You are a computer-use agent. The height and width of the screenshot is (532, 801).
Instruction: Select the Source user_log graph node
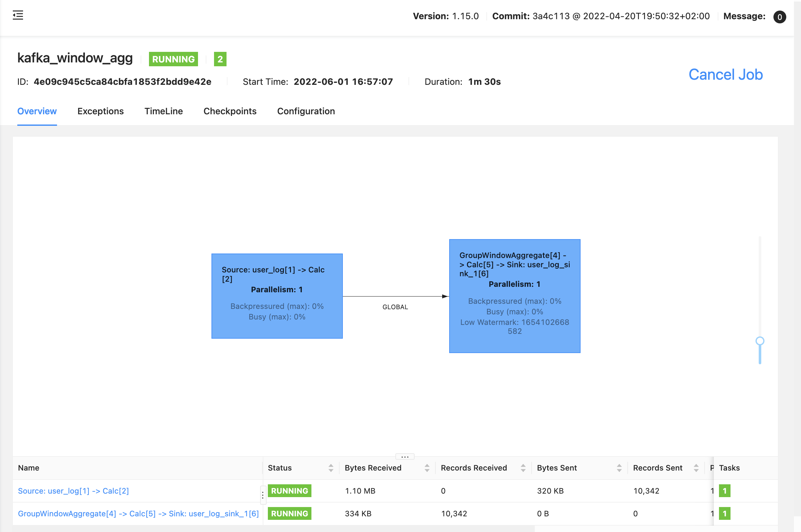click(277, 296)
